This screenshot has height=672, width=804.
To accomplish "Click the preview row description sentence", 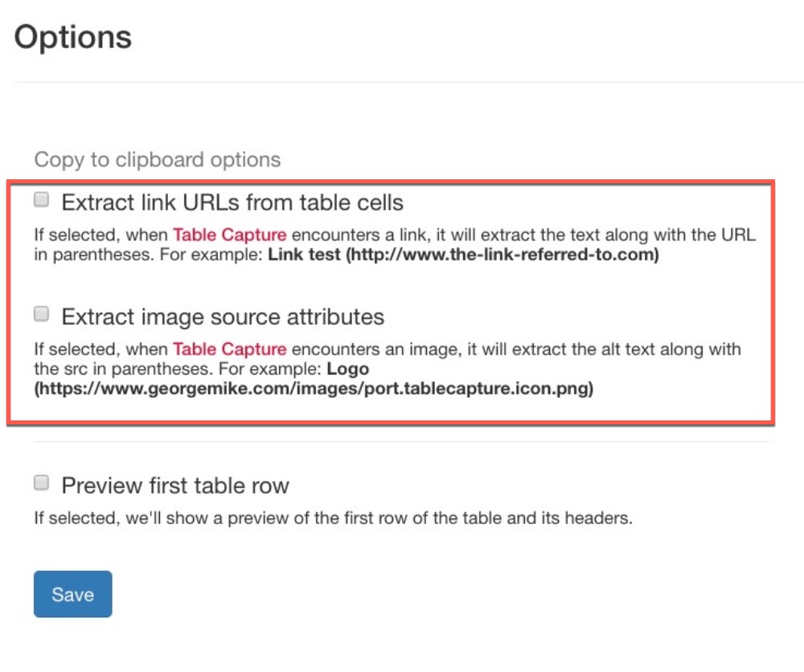I will (x=333, y=518).
